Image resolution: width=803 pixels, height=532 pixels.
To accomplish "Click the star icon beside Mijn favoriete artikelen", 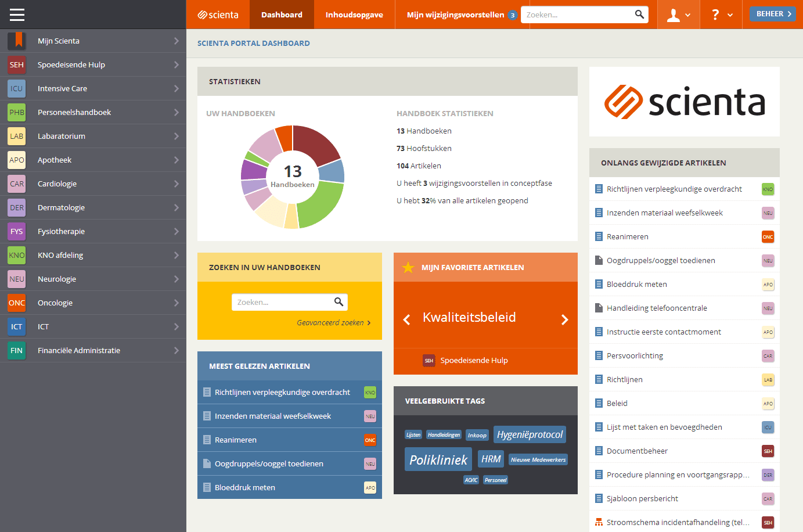I will tap(408, 267).
